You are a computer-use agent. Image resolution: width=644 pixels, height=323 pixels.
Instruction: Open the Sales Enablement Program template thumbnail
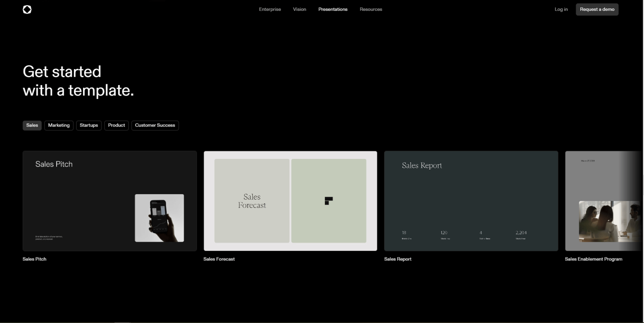(x=604, y=201)
